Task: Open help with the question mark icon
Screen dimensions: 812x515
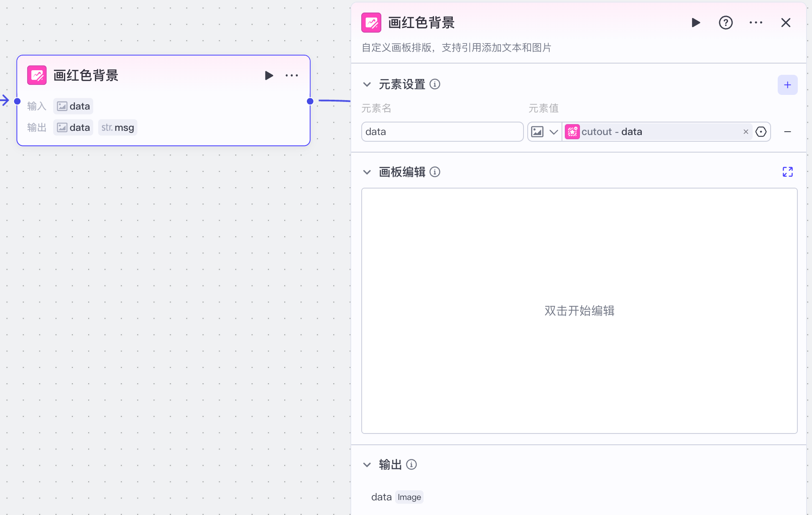Action: click(726, 23)
